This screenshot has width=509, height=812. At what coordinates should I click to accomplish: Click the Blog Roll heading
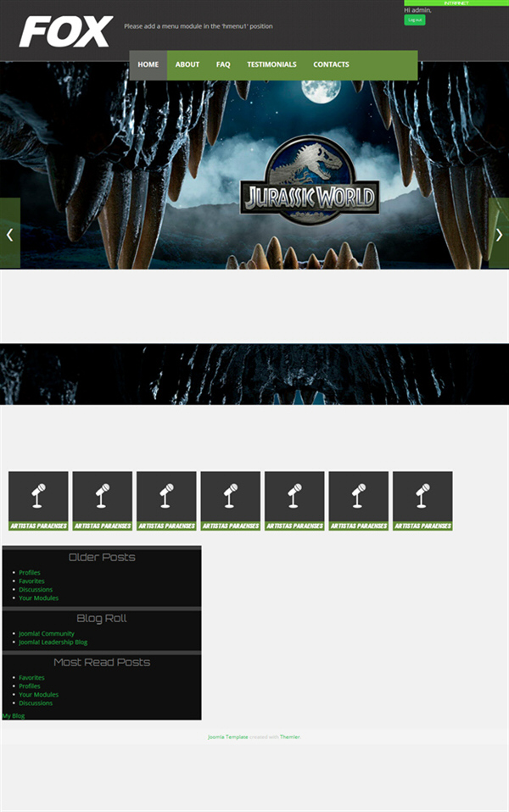[102, 618]
